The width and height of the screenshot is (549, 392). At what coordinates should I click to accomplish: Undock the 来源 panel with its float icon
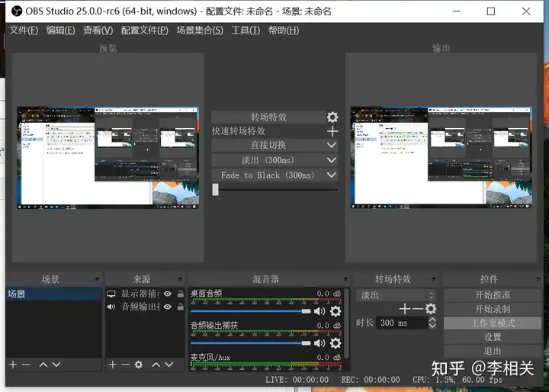pyautogui.click(x=180, y=279)
